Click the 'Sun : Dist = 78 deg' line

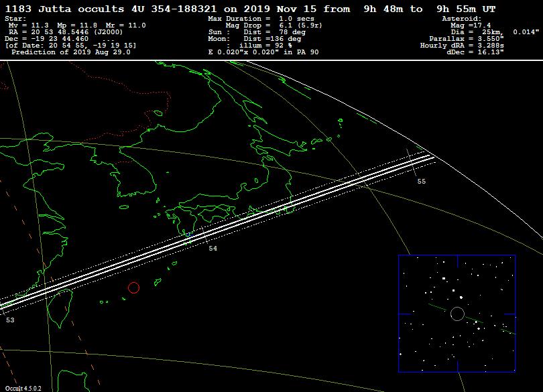pyautogui.click(x=257, y=32)
